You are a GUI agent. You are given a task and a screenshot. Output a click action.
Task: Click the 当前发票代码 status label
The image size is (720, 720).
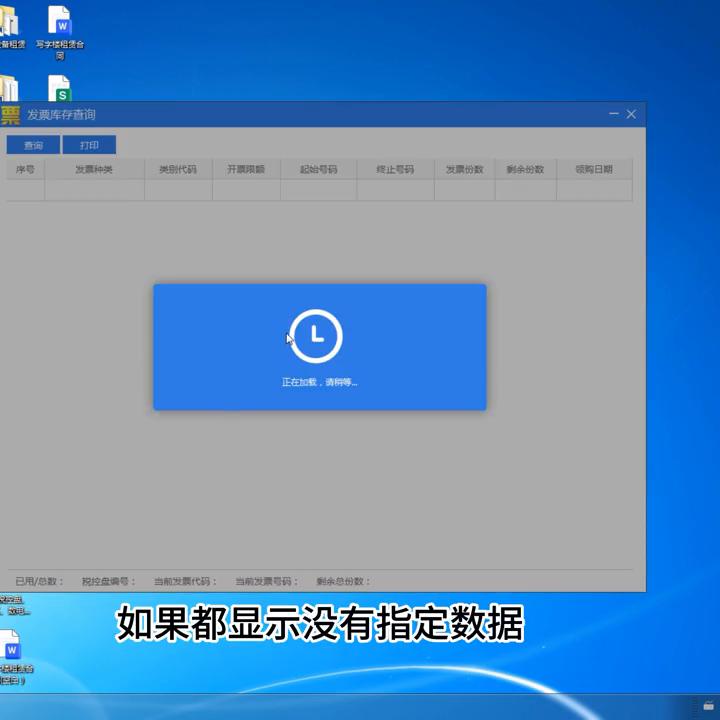click(185, 581)
